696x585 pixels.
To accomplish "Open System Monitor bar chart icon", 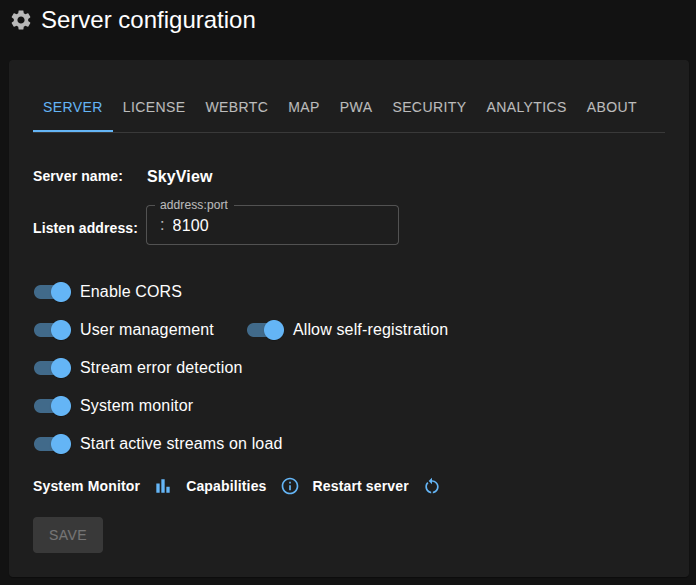I will [163, 486].
